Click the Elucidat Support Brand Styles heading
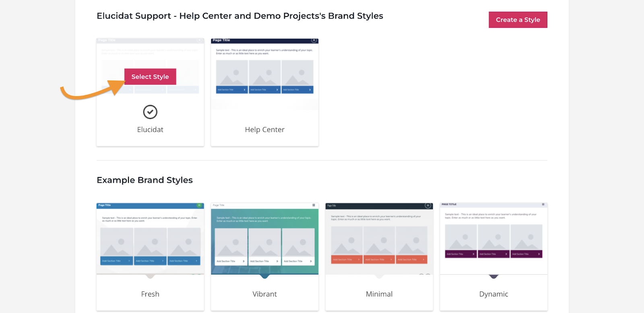644x313 pixels. (x=240, y=16)
